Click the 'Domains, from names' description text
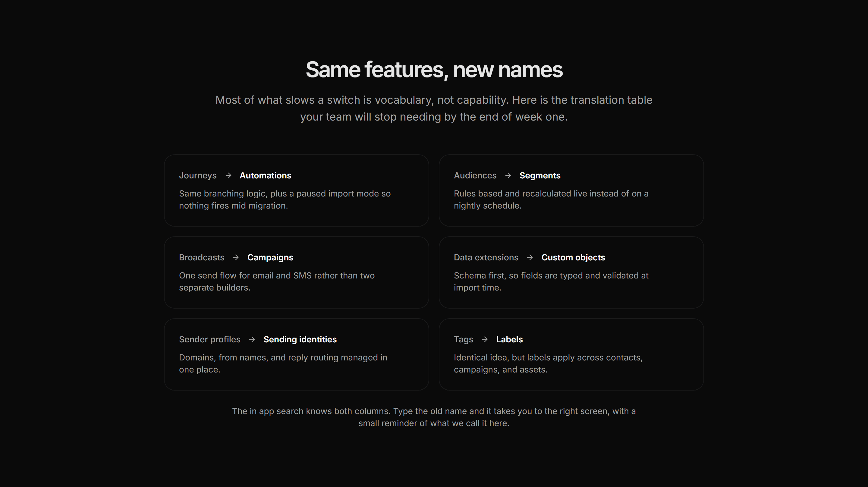 (283, 363)
